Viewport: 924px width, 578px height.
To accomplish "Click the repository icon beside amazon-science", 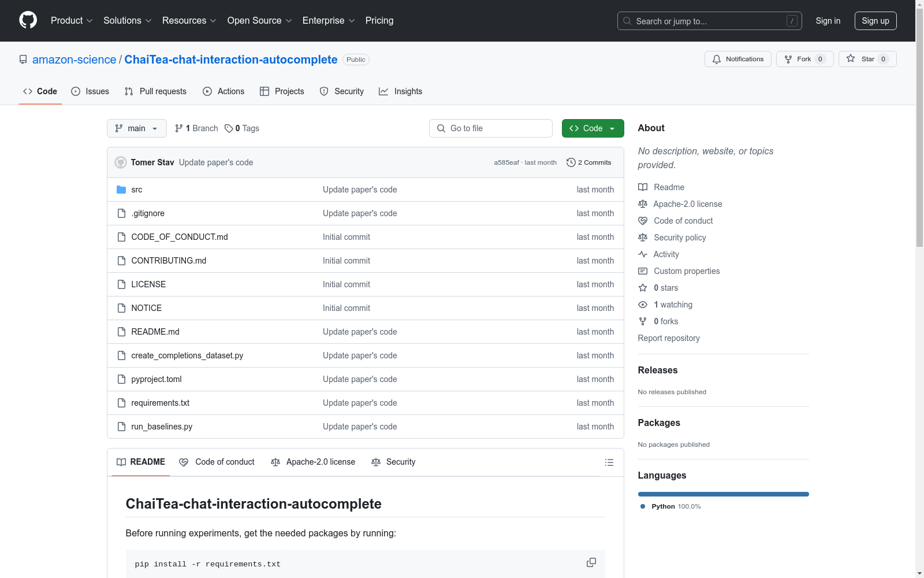I will coord(23,60).
